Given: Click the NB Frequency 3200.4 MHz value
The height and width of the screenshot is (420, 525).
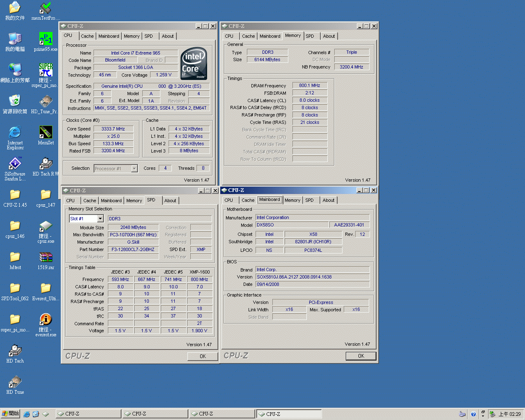Looking at the screenshot, I should 352,67.
